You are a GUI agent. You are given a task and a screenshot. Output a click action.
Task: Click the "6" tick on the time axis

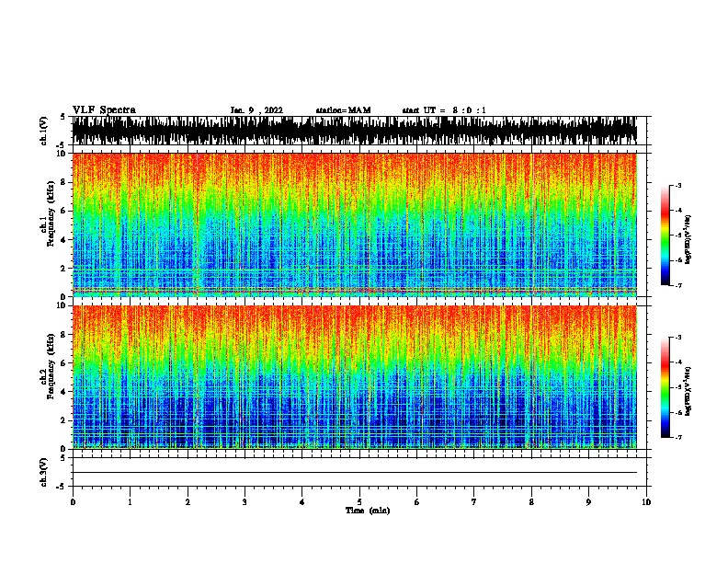pyautogui.click(x=416, y=502)
